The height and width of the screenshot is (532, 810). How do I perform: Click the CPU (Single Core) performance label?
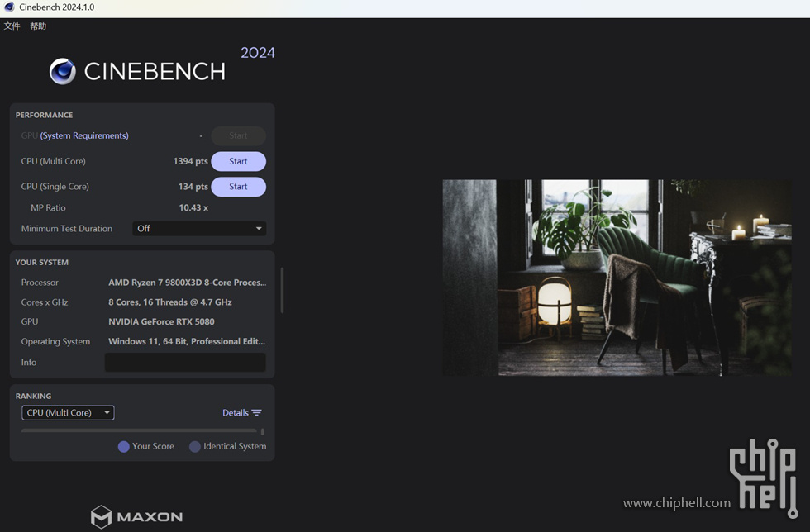[x=55, y=187]
